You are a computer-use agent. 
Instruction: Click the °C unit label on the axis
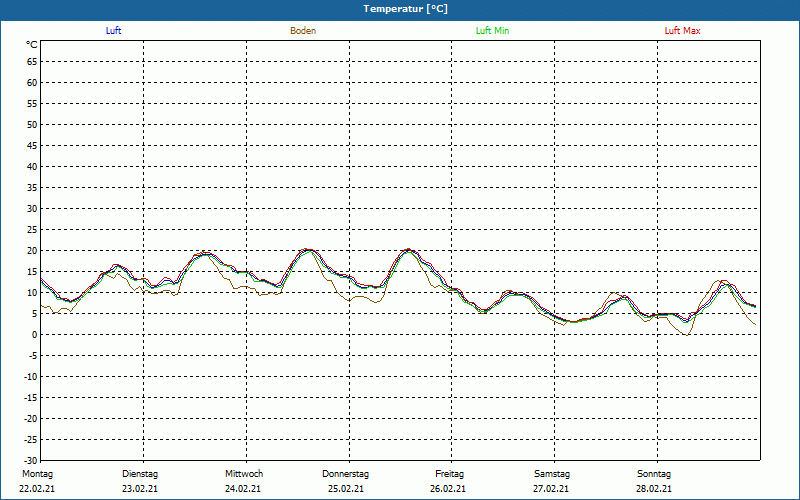32,45
